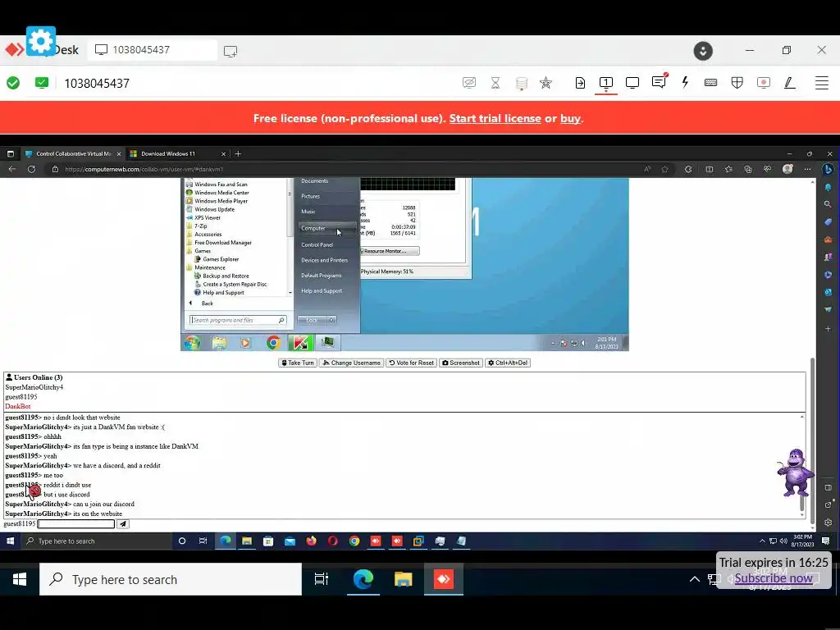Screen dimensions: 840x630
Task: Click the Start trial license link
Action: [x=495, y=118]
